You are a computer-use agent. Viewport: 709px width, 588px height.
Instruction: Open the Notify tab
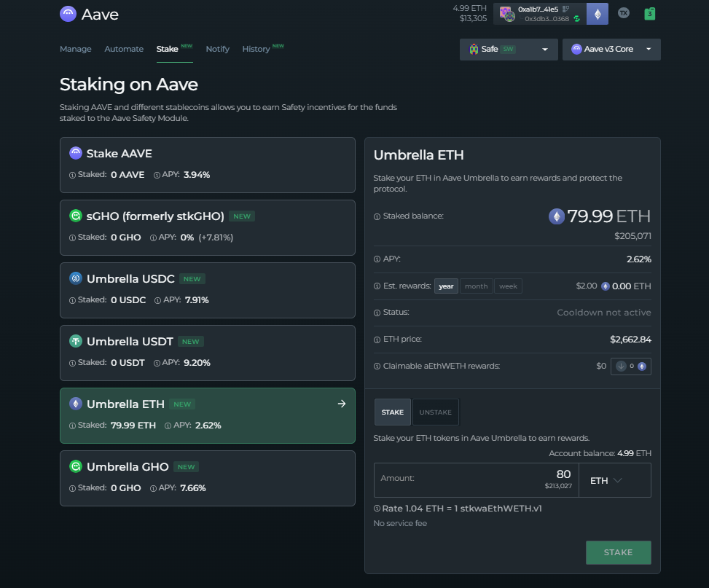(217, 49)
